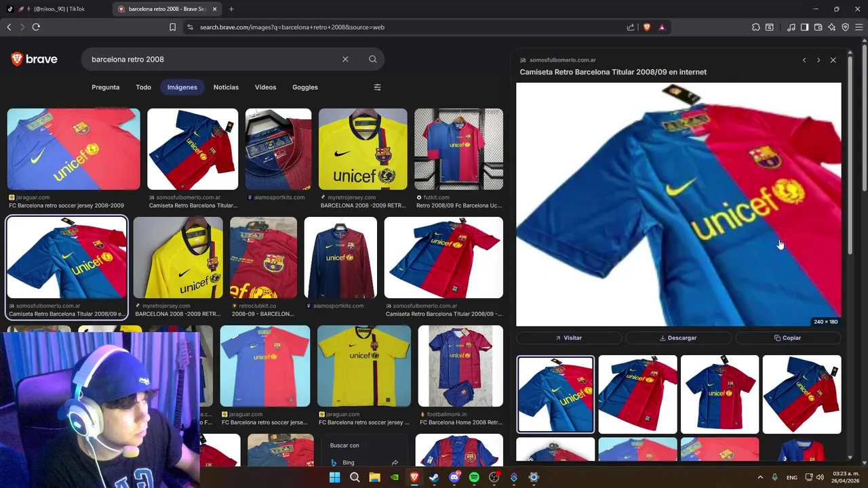Image resolution: width=868 pixels, height=488 pixels.
Task: Focus the barcelona retro 2008 search field
Action: coord(214,60)
